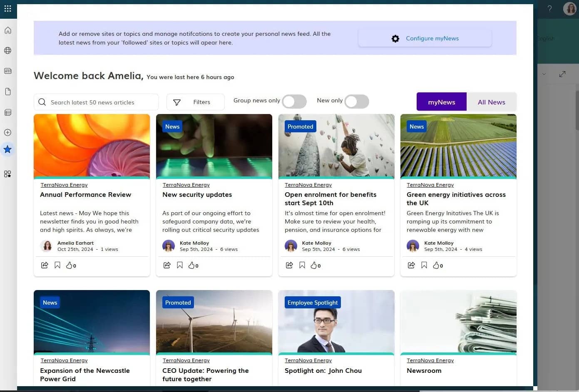This screenshot has height=392, width=579.
Task: Open the rock climbing article thumbnail
Action: point(336,146)
